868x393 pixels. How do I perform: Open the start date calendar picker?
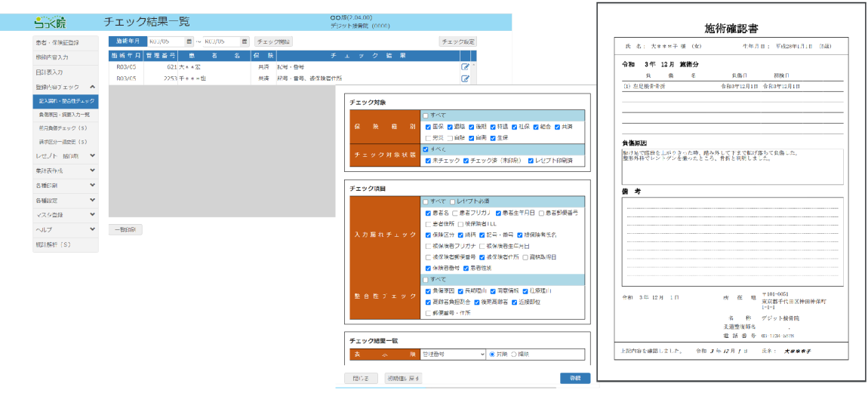[x=189, y=41]
